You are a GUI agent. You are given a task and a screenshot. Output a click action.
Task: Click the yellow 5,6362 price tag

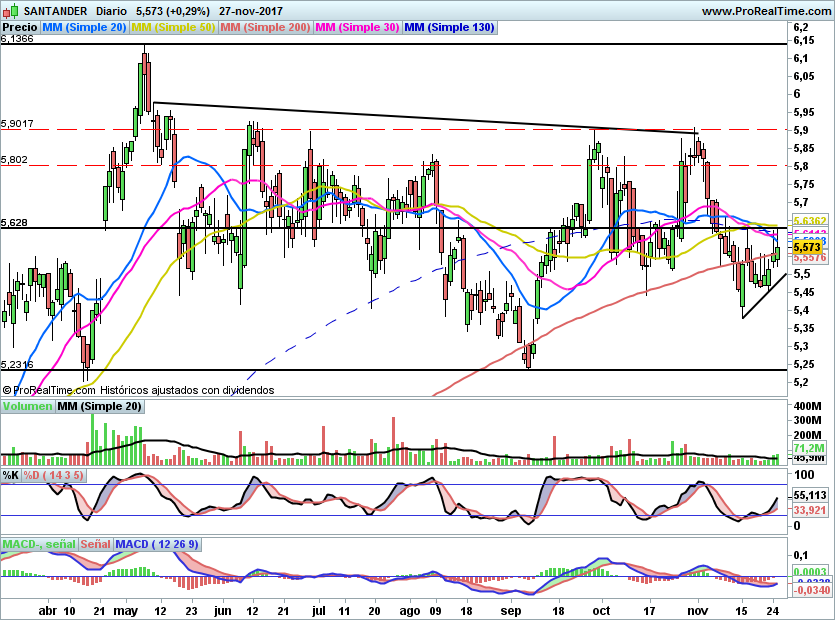point(810,221)
